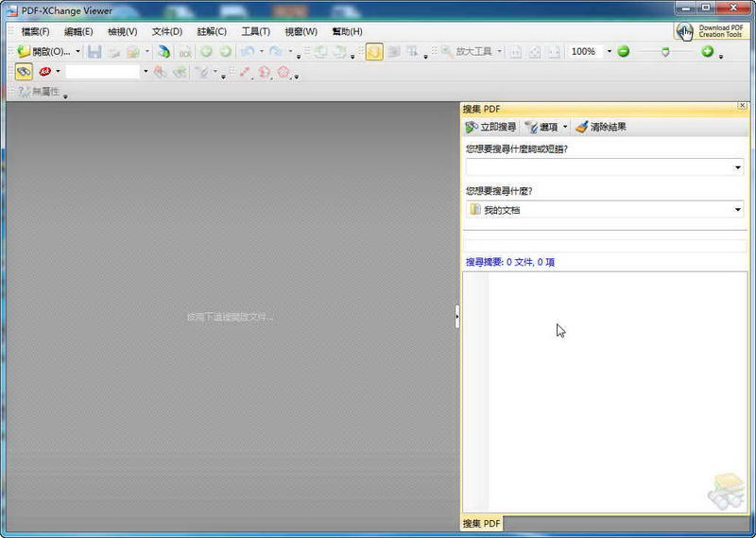The image size is (756, 538).
Task: Open the 工具(T) menu
Action: click(255, 31)
